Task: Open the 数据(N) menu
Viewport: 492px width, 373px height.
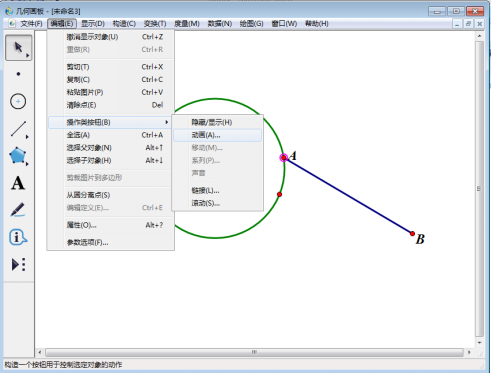Action: pyautogui.click(x=220, y=24)
